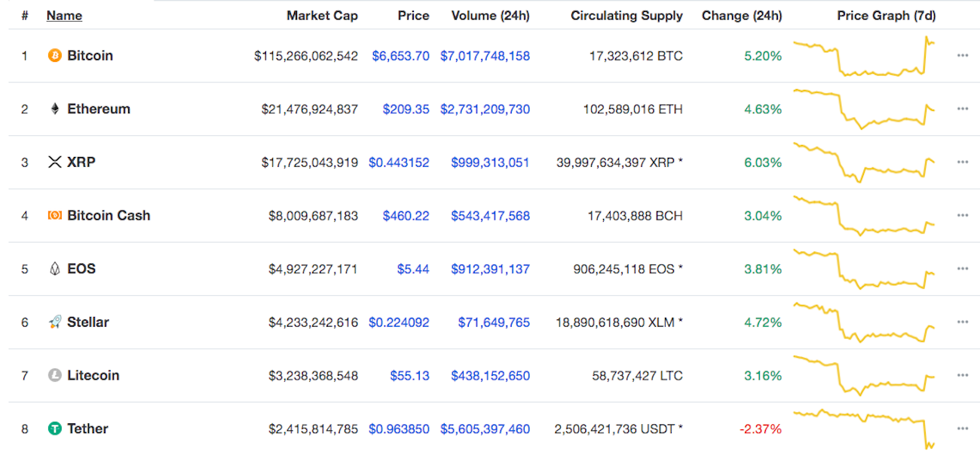Click Bitcoin Cash volume $543,417,568

pyautogui.click(x=491, y=216)
